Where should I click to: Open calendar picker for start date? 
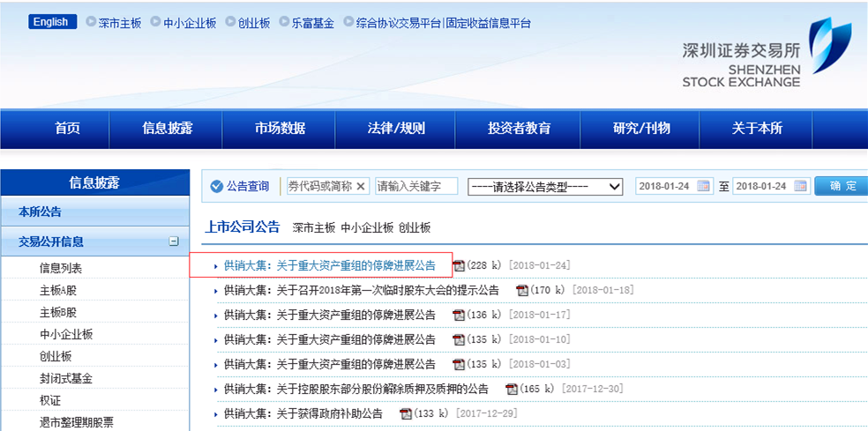click(703, 186)
